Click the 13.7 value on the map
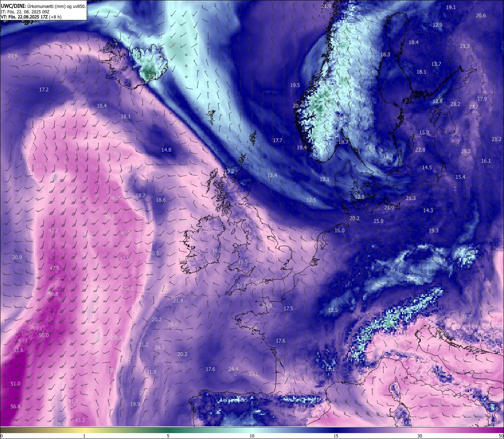Viewport: 504px width, 439px height. click(x=436, y=64)
